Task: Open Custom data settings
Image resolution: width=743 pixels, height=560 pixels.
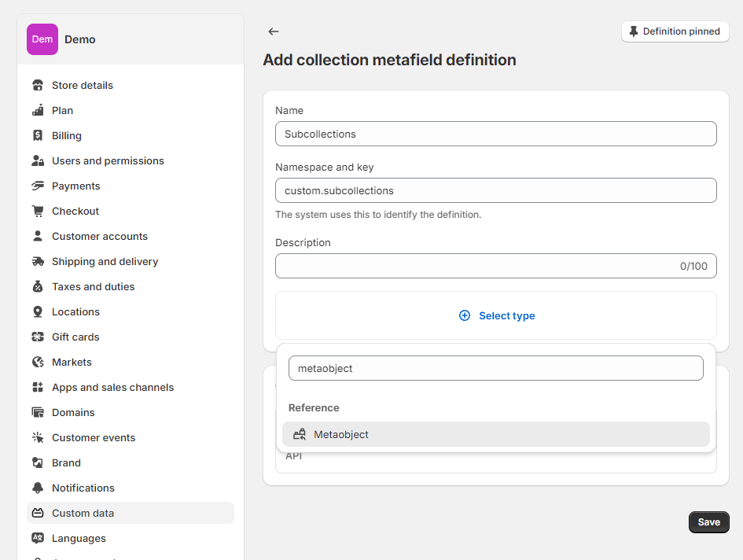Action: click(83, 513)
